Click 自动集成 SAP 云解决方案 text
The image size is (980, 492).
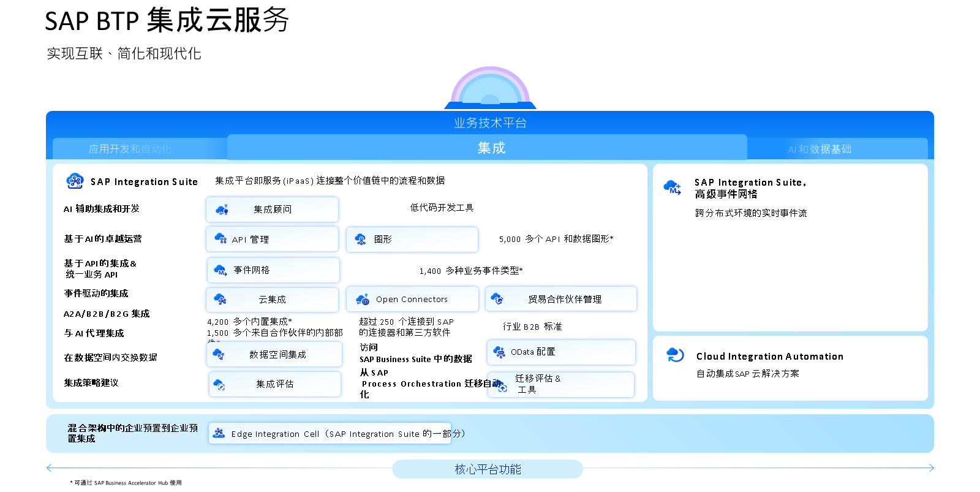[748, 374]
